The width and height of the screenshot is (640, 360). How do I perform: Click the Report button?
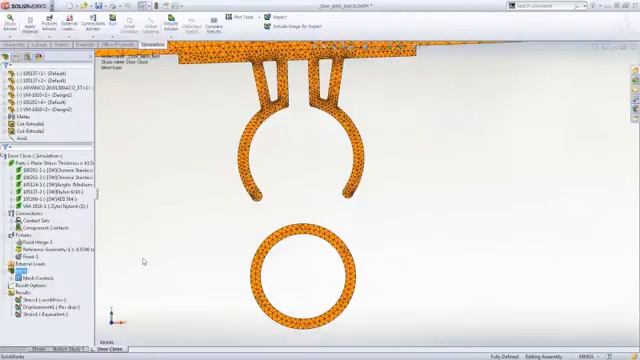click(x=276, y=17)
